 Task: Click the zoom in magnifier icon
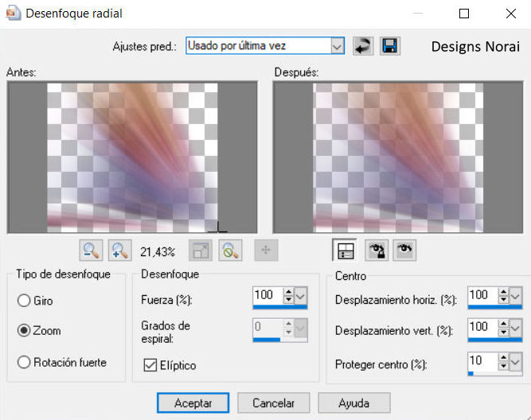(x=120, y=251)
